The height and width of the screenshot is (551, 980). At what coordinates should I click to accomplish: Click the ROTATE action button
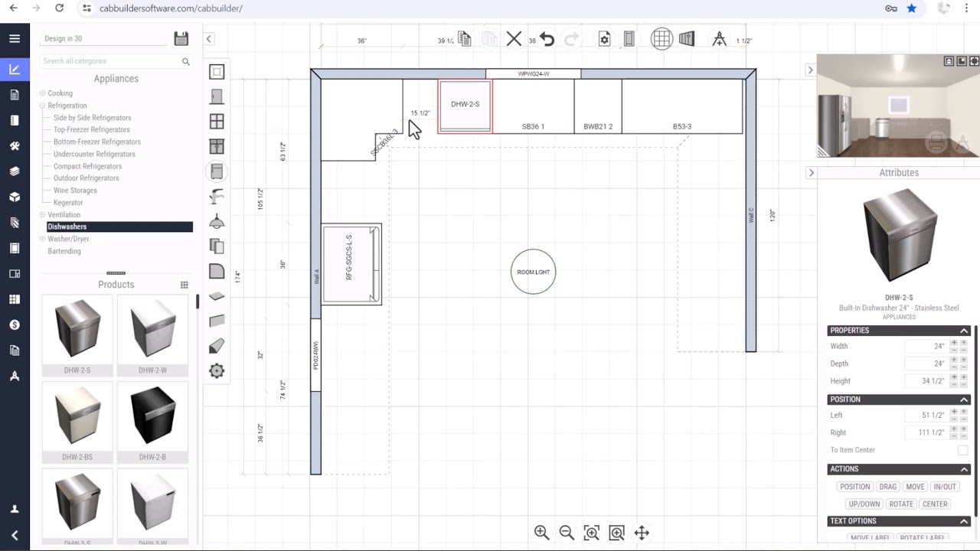coord(901,504)
